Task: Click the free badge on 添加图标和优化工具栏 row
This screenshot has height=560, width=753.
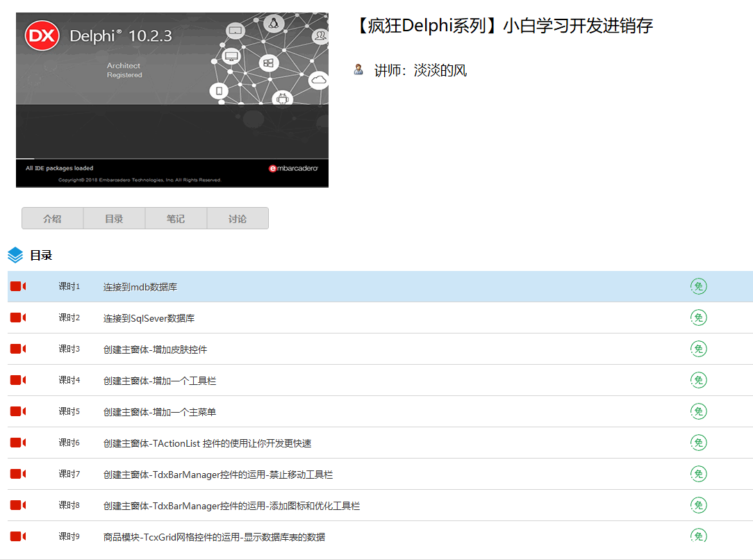Action: click(x=699, y=505)
